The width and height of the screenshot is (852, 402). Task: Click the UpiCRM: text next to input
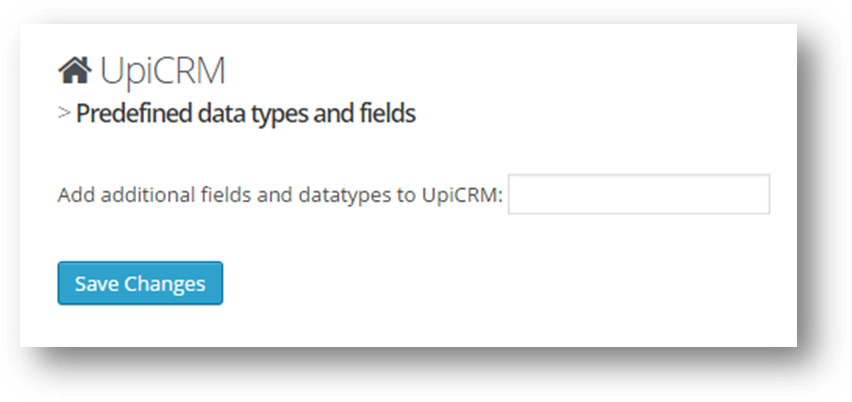pos(462,195)
